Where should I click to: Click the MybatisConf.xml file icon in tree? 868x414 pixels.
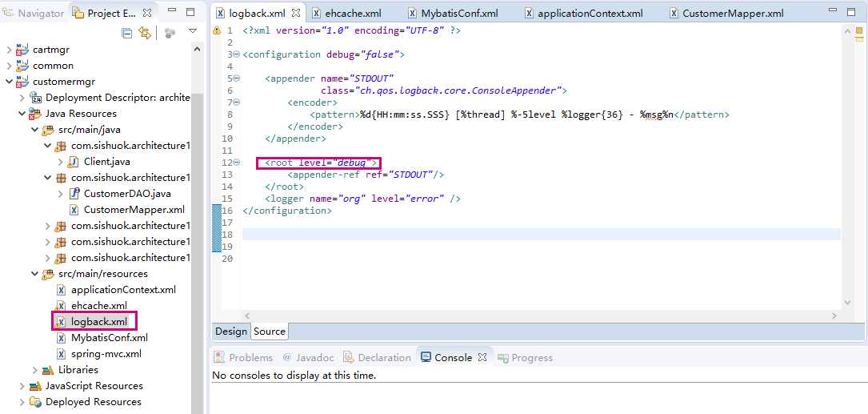[61, 337]
